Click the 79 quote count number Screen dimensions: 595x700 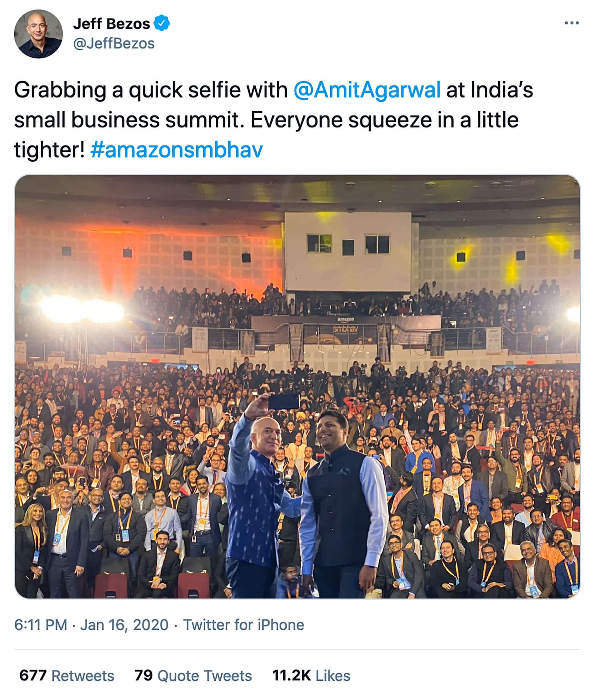[143, 675]
